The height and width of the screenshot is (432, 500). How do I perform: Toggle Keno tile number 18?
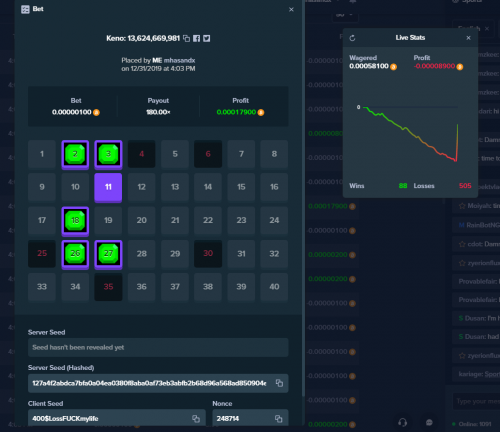[x=75, y=221]
